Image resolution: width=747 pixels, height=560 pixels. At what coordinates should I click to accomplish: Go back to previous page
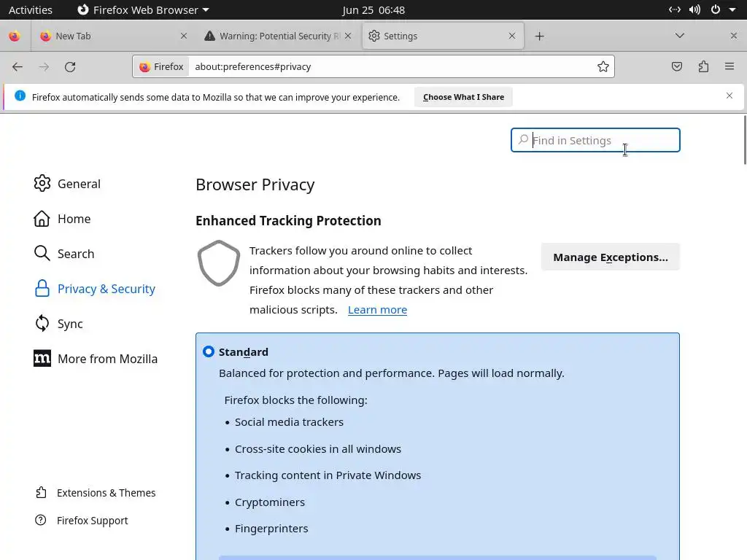18,66
